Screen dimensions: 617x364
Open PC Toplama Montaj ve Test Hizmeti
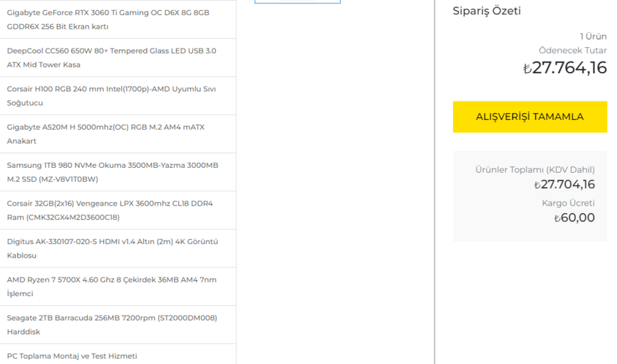tap(72, 356)
